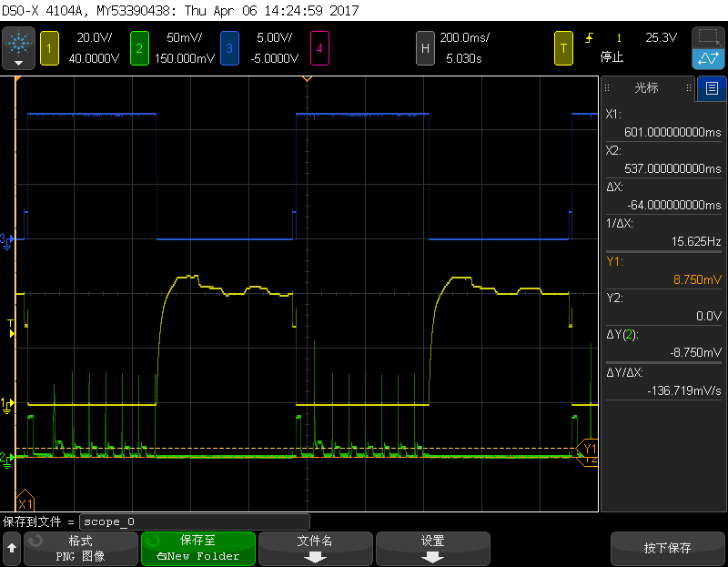The width and height of the screenshot is (728, 567).
Task: Click the orange trigger time marker at top center
Action: click(307, 79)
